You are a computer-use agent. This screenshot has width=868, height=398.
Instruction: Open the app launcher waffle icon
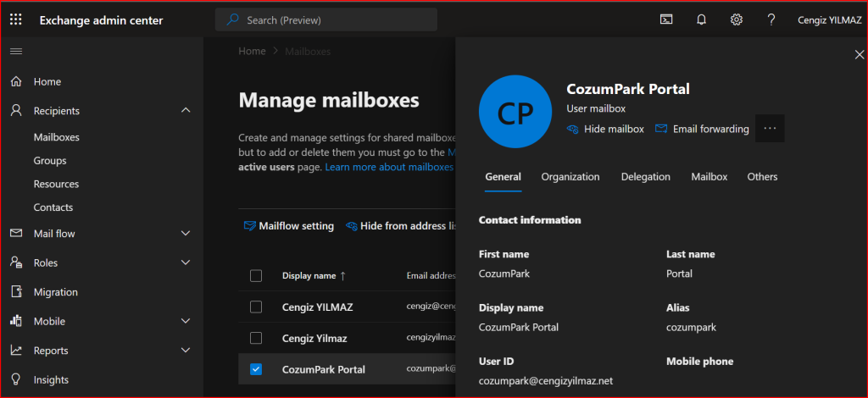tap(15, 19)
